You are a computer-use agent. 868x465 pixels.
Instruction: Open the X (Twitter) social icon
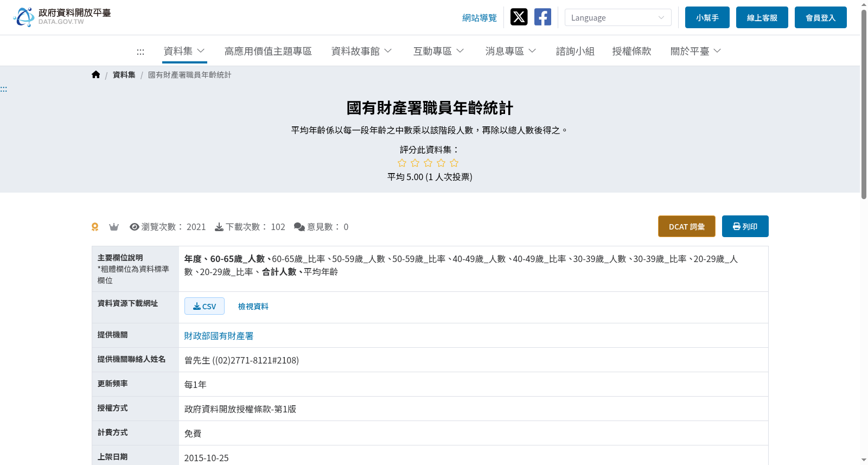pos(519,17)
